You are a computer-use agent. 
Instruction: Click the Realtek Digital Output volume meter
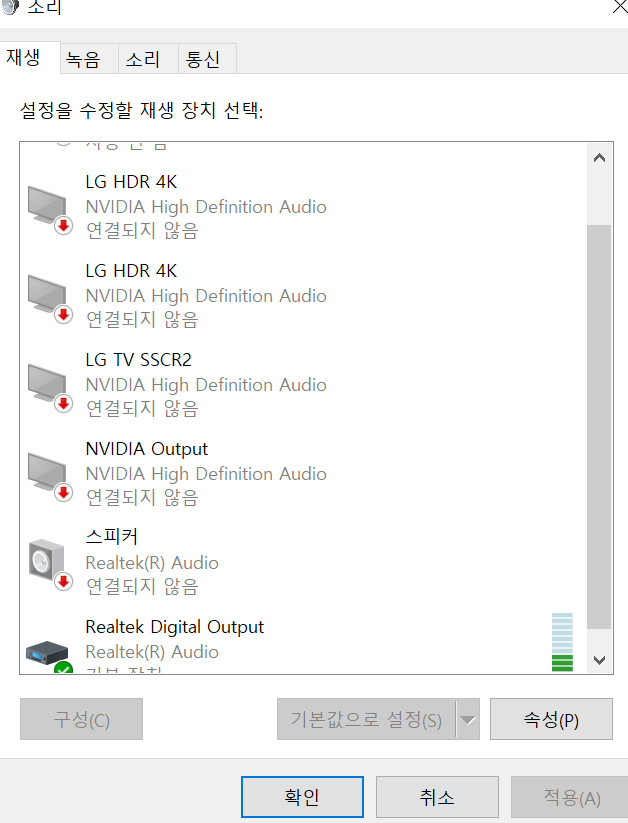coord(562,642)
